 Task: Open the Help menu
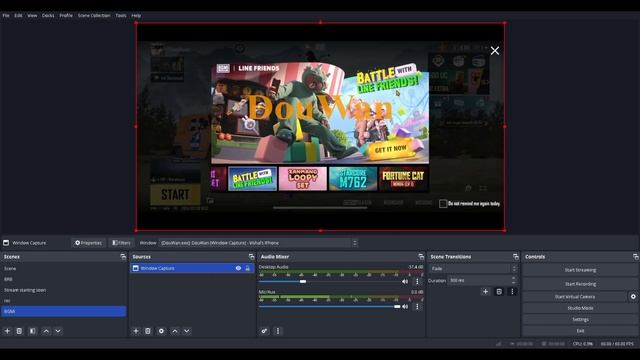point(136,16)
